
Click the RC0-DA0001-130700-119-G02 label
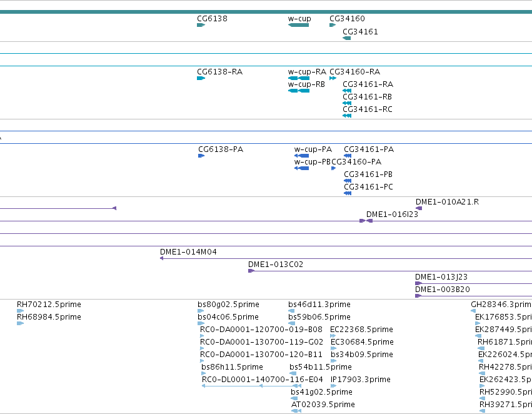pyautogui.click(x=261, y=342)
